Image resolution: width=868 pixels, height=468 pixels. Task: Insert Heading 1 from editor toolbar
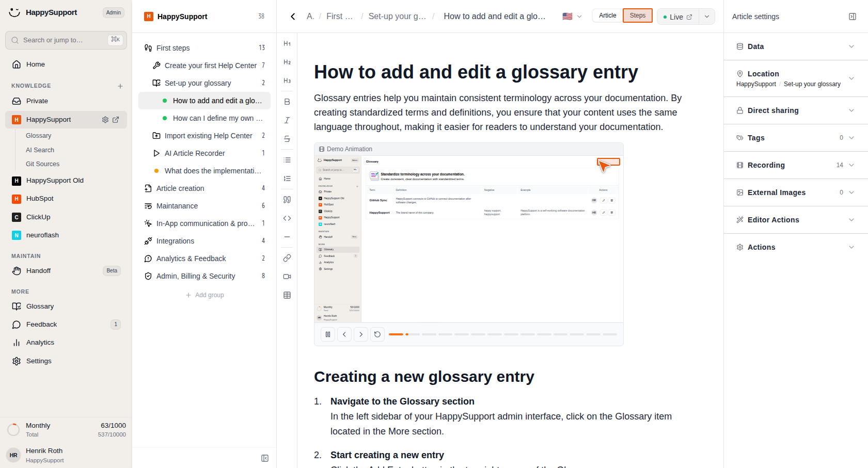287,44
